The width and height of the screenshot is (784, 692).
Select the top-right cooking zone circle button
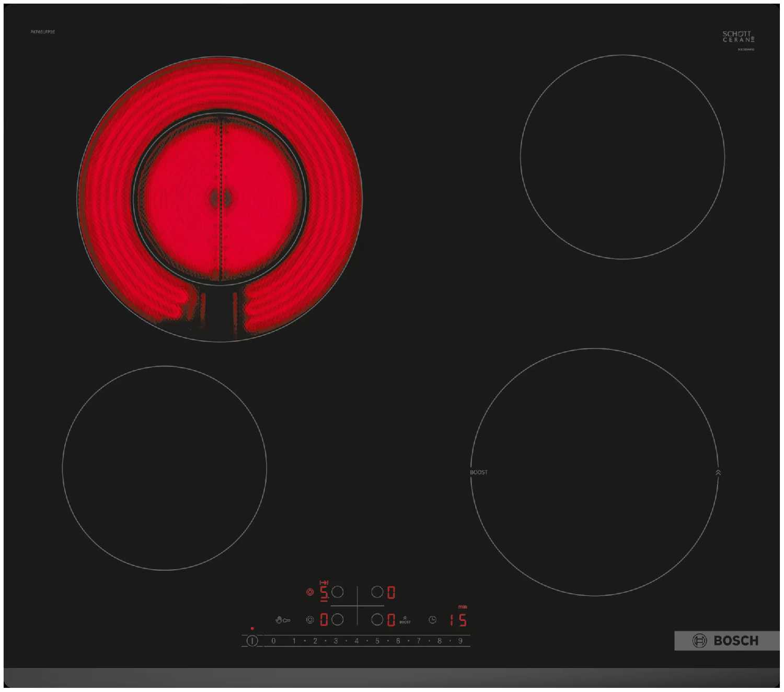click(377, 592)
